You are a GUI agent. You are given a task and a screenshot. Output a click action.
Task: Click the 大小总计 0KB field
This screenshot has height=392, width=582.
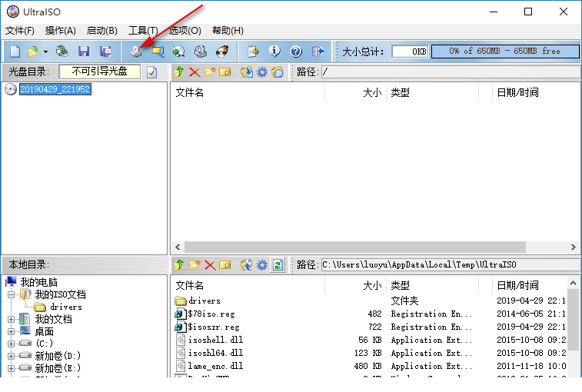(410, 51)
